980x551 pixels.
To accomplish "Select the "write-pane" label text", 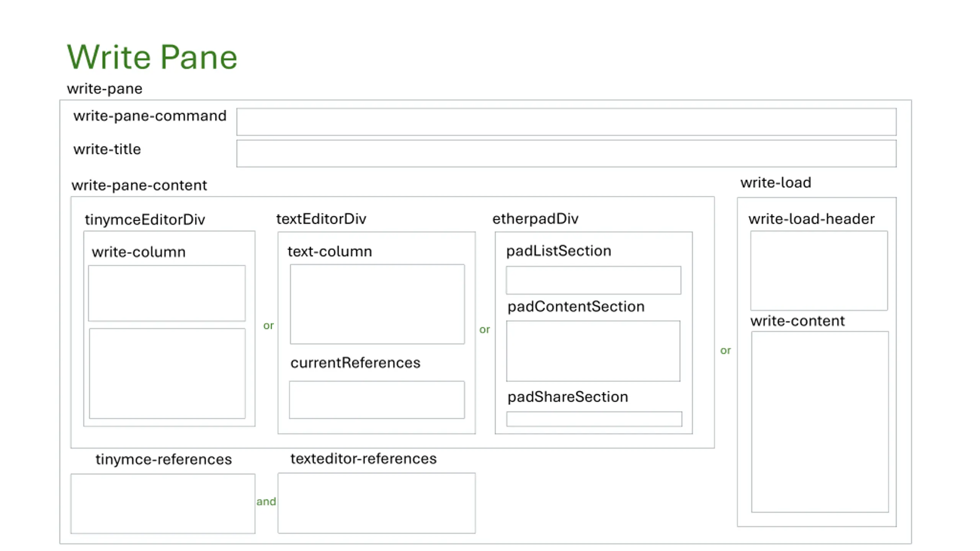I will coord(105,89).
